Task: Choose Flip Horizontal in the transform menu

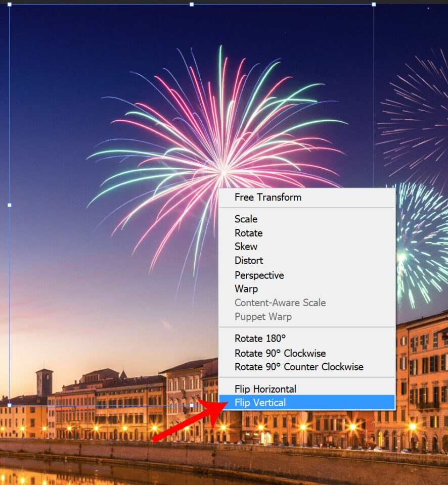Action: (265, 389)
